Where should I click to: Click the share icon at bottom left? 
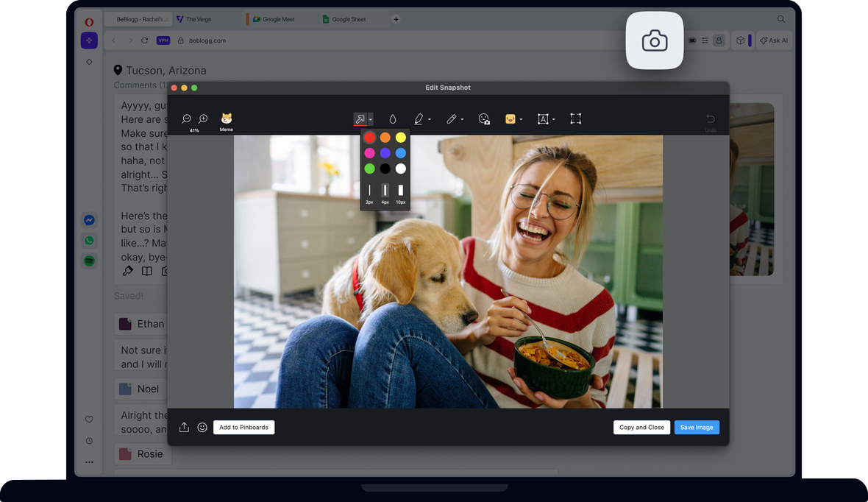coord(184,427)
